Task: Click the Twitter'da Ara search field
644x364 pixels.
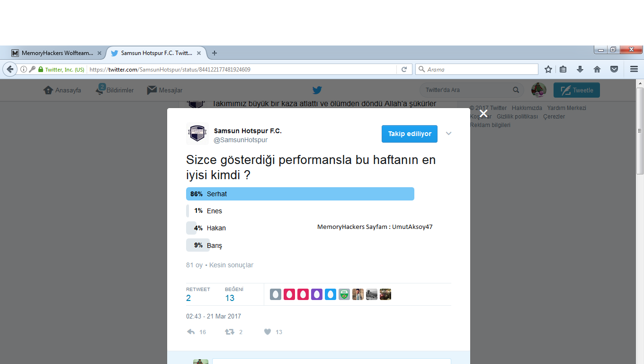Action: click(466, 90)
